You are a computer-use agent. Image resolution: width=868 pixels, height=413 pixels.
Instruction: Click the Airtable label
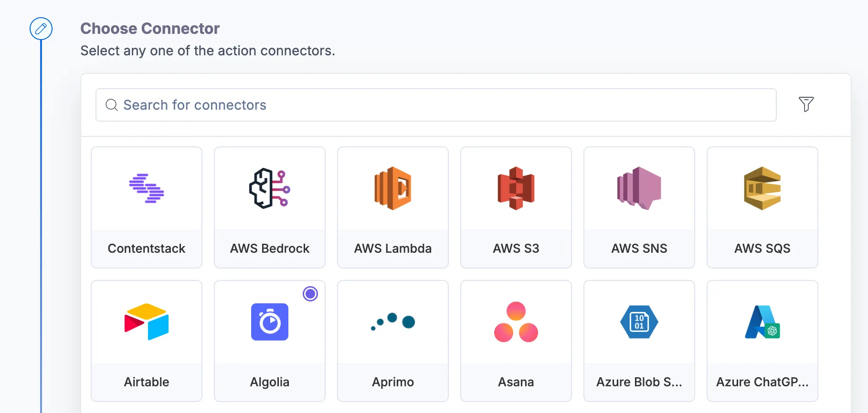[147, 382]
